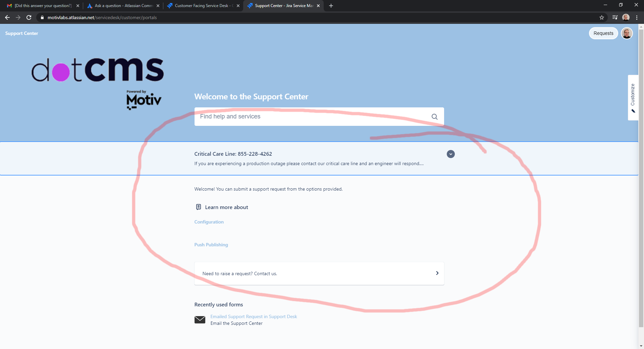
Task: Click the site lock icon
Action: pyautogui.click(x=42, y=17)
